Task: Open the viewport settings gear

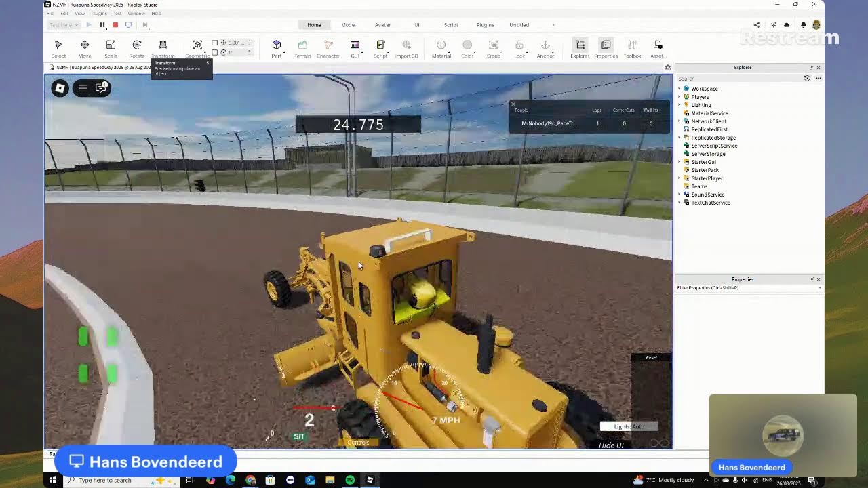Action: coord(667,68)
